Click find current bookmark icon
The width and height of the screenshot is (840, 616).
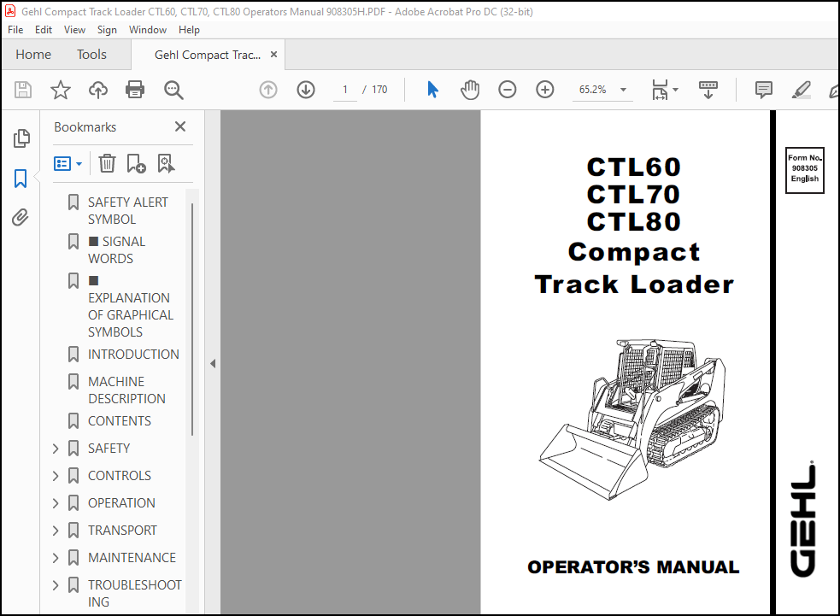pyautogui.click(x=166, y=163)
